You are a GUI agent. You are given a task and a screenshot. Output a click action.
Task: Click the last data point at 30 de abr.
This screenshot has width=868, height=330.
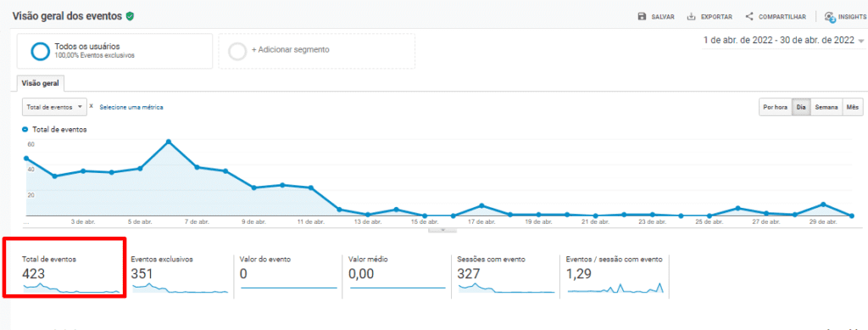(x=851, y=216)
